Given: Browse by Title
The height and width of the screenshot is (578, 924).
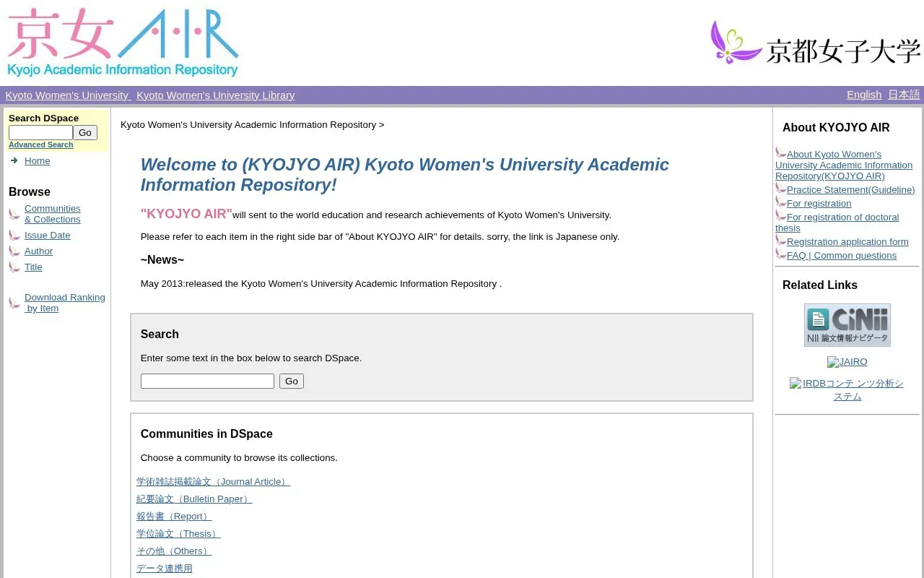Looking at the screenshot, I should click(33, 267).
